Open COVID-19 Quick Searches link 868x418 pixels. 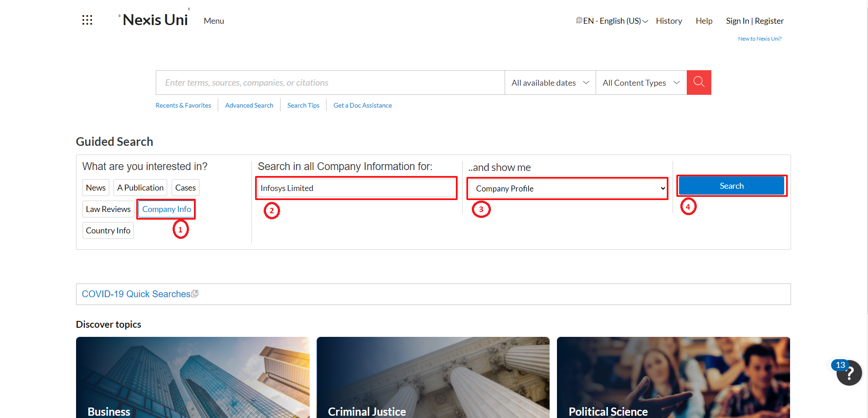coord(136,294)
